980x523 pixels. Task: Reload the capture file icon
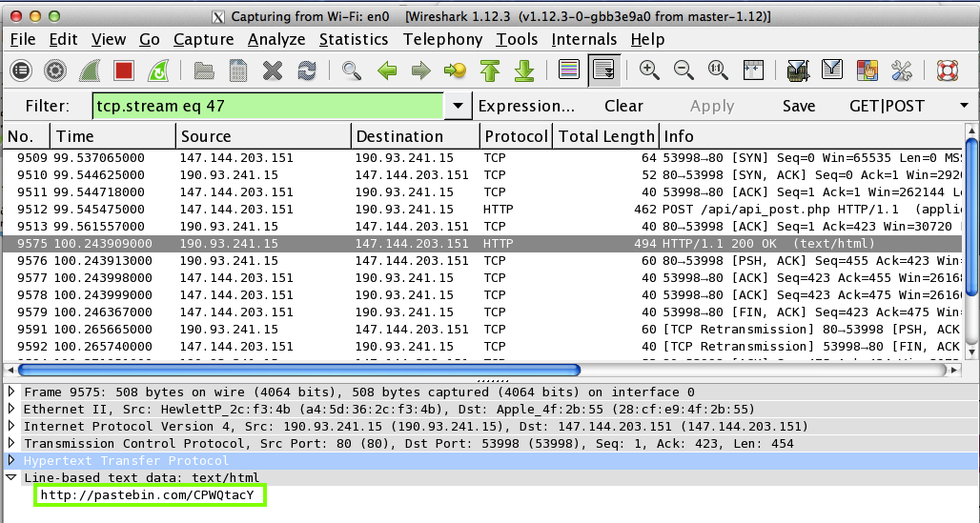click(307, 70)
